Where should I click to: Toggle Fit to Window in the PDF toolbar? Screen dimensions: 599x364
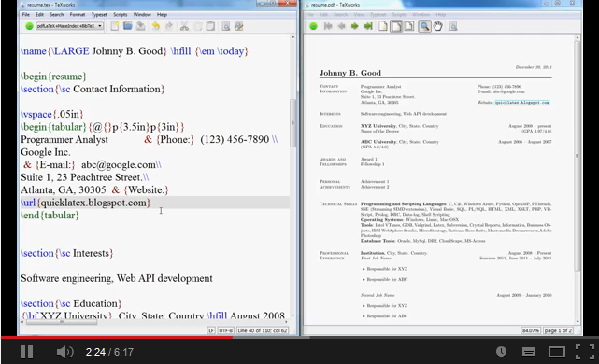(x=409, y=26)
